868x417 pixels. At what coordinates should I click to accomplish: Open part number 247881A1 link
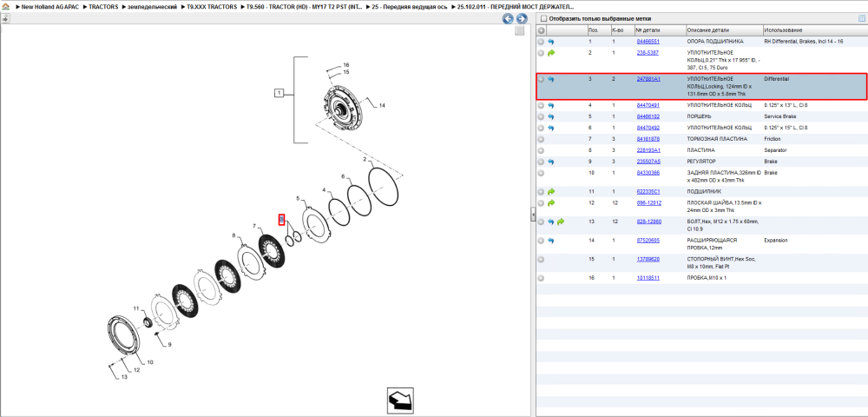[x=648, y=79]
